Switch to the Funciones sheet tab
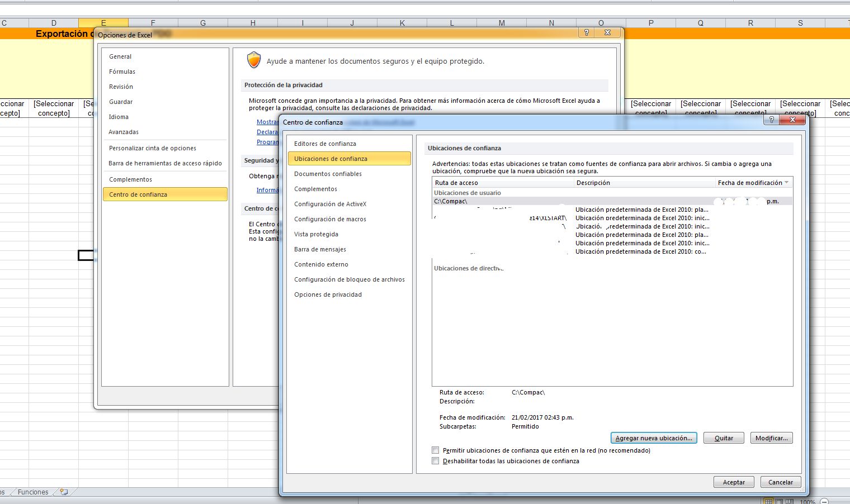 pos(33,492)
